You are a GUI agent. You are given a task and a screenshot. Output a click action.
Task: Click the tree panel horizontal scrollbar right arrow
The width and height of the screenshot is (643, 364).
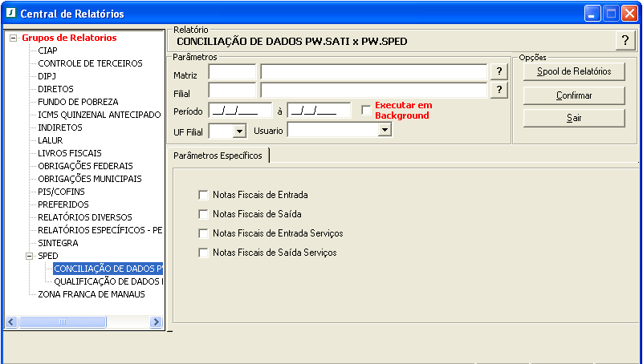pos(156,322)
